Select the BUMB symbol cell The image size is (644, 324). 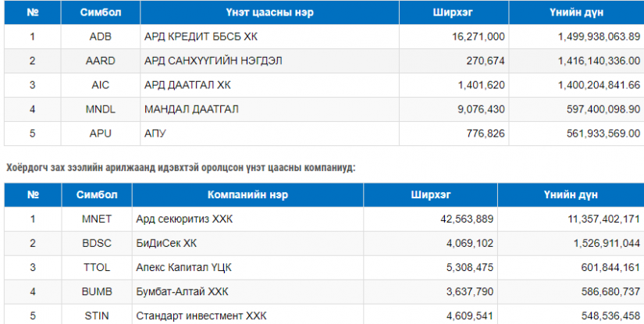pos(97,291)
